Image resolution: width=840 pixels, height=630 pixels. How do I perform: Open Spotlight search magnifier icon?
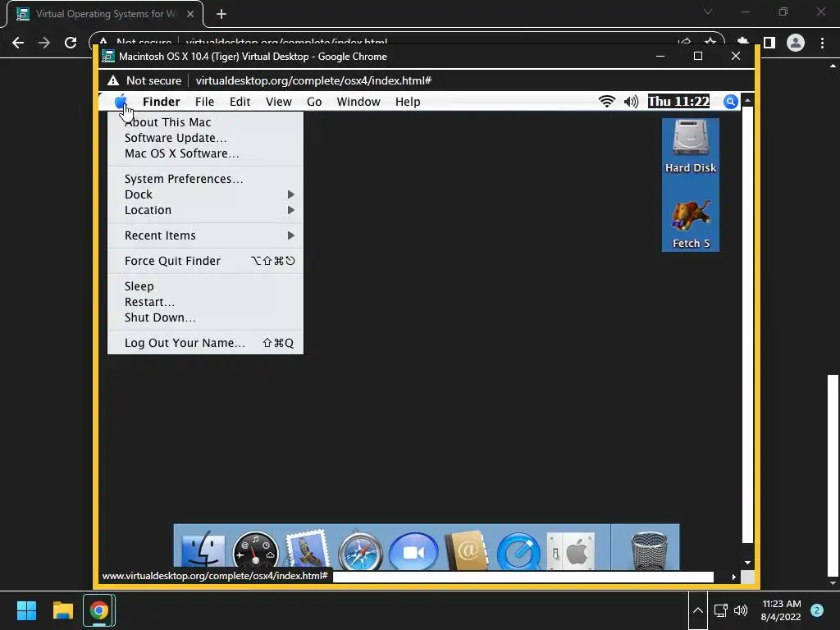730,101
